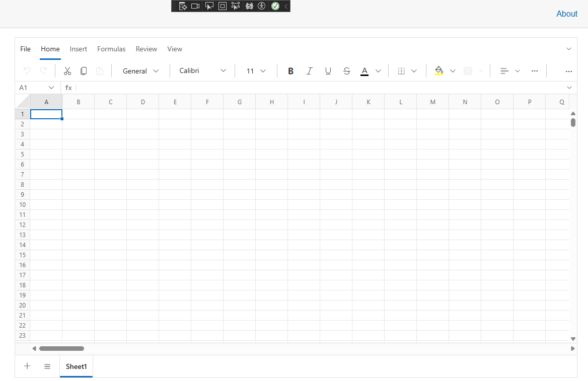Open binding failures braces icon
This screenshot has height=381, width=588.
click(x=249, y=6)
